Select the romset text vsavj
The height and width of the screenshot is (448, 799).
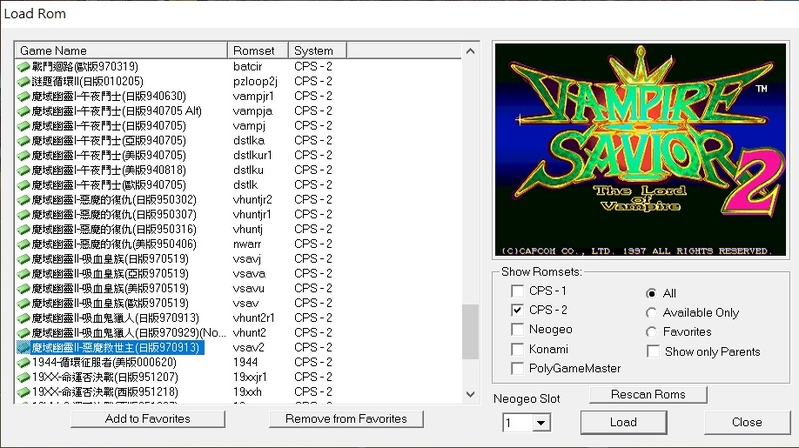pyautogui.click(x=247, y=259)
